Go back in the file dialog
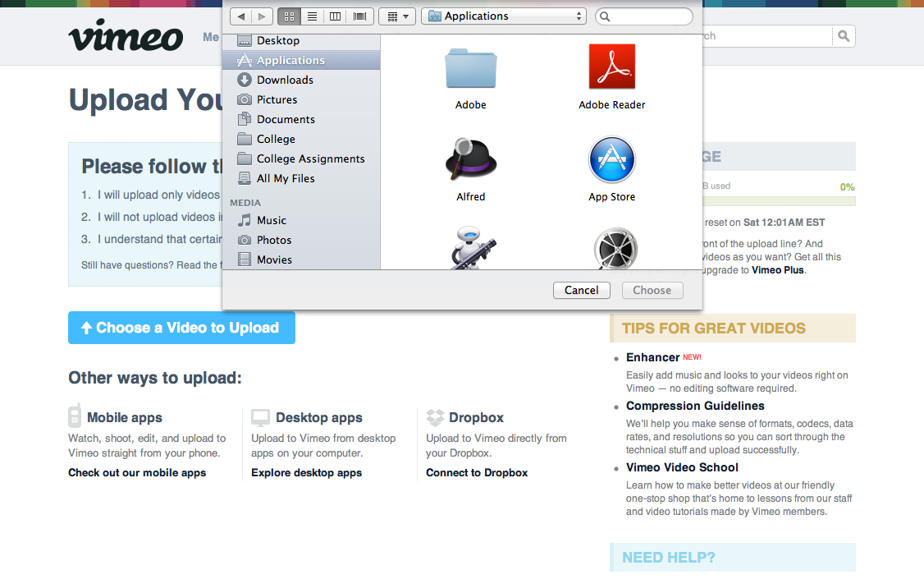Viewport: 924px width, 579px height. pyautogui.click(x=240, y=16)
